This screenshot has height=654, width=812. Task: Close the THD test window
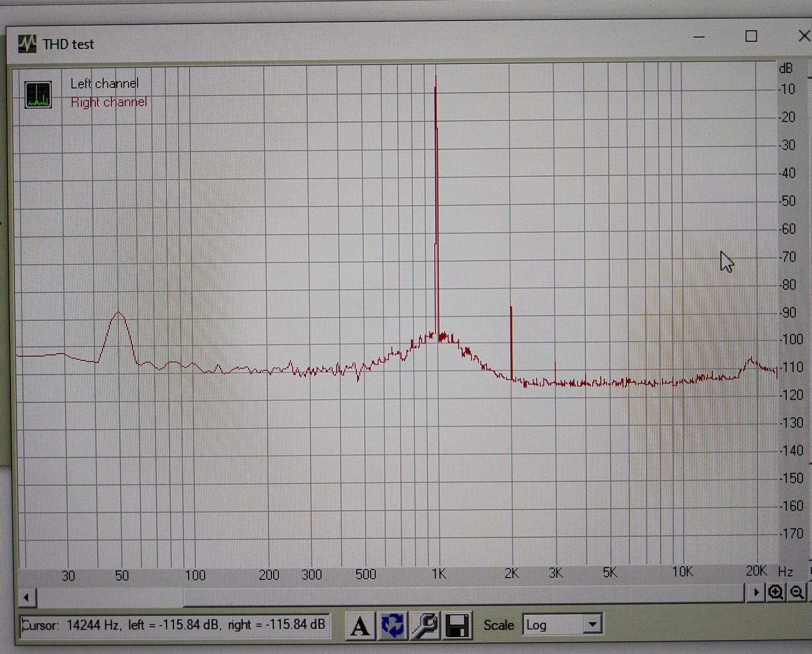coord(804,36)
